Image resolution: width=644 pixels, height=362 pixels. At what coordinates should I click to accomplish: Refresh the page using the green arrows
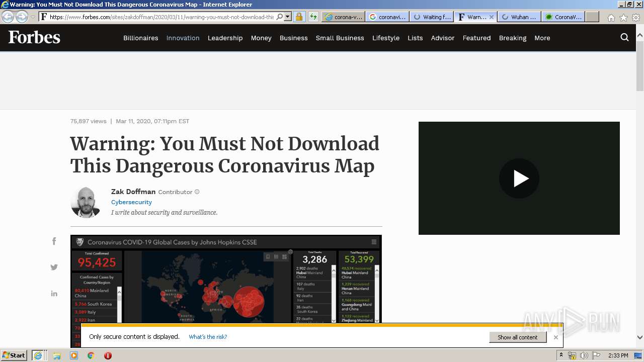click(x=313, y=17)
